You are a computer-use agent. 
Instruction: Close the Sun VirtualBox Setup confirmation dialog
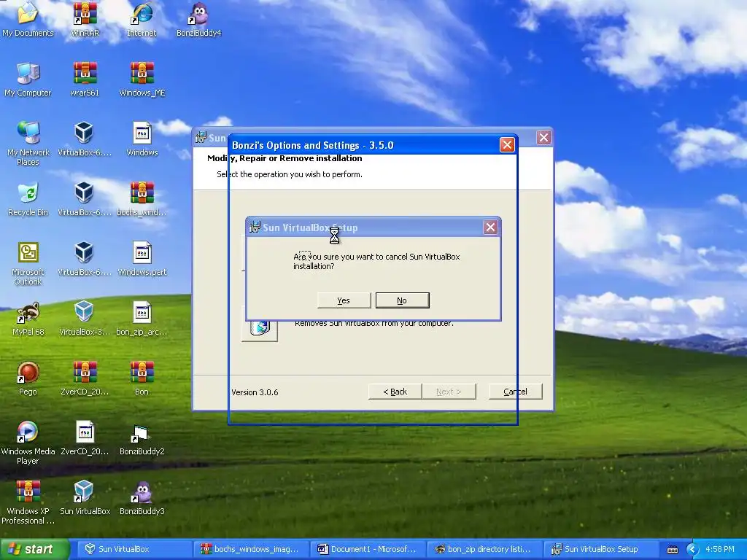pos(490,227)
